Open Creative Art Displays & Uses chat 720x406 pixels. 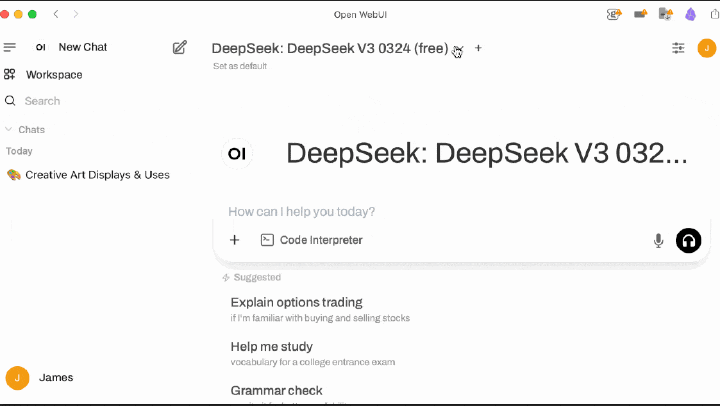97,175
